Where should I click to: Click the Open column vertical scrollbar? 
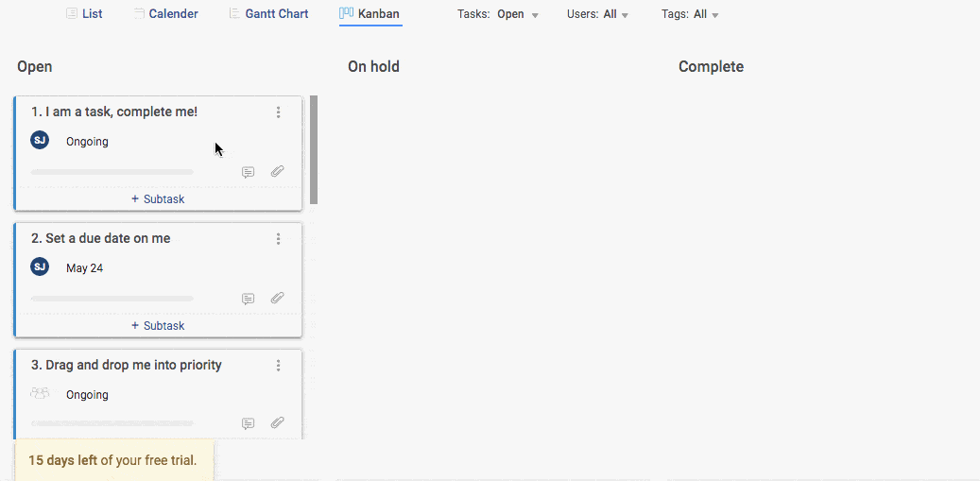tap(314, 149)
